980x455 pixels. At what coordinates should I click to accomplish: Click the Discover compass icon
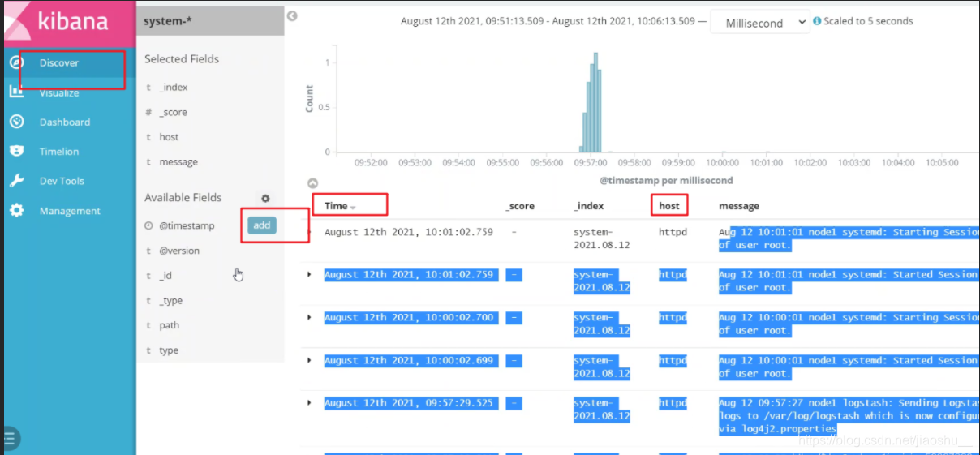[x=16, y=62]
